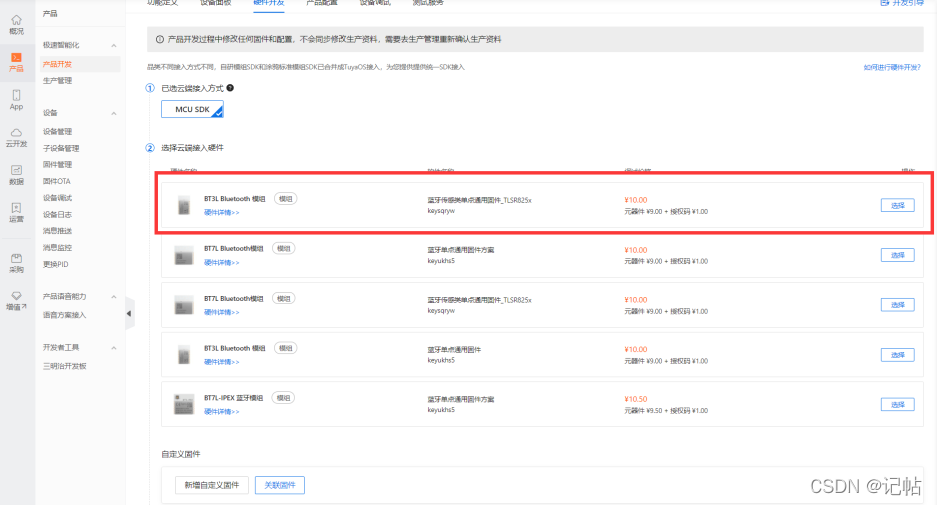Collapse the 极速智能化 sidebar group

pyautogui.click(x=114, y=45)
